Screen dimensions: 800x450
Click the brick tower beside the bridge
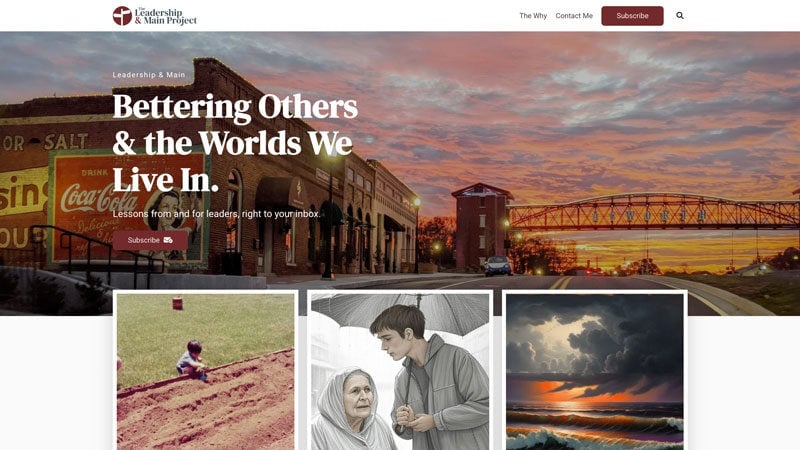[x=481, y=226]
